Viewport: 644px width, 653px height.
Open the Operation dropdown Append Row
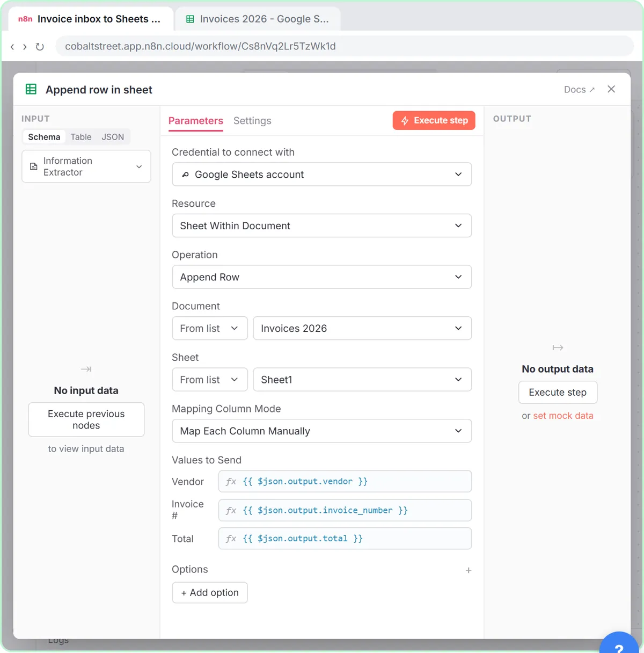[x=322, y=277]
